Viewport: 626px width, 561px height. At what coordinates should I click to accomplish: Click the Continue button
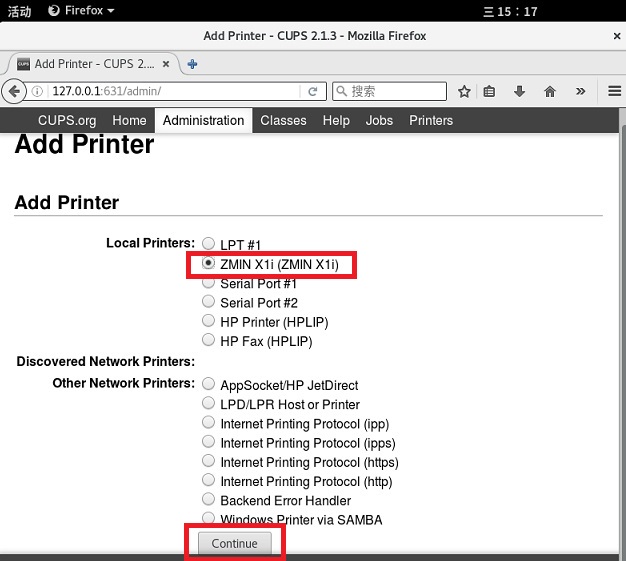pyautogui.click(x=235, y=543)
